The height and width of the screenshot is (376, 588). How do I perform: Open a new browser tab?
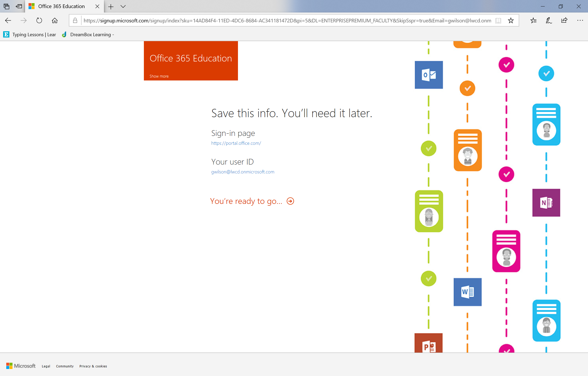coord(111,6)
